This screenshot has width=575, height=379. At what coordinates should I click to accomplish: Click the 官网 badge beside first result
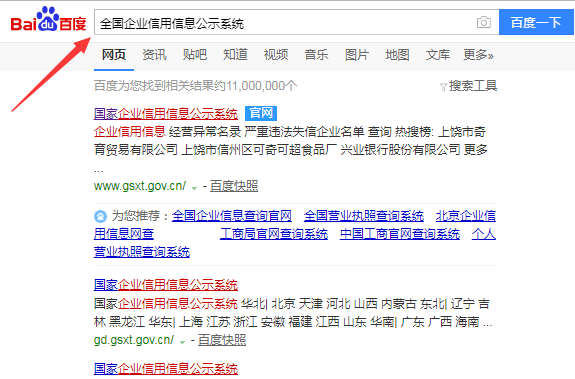click(x=261, y=113)
